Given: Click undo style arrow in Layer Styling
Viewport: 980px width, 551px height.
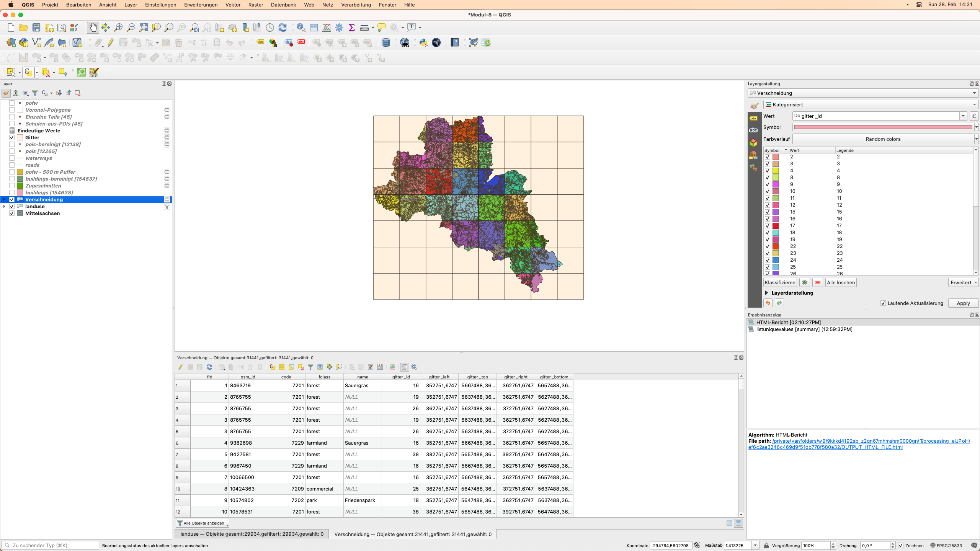Looking at the screenshot, I should 768,303.
